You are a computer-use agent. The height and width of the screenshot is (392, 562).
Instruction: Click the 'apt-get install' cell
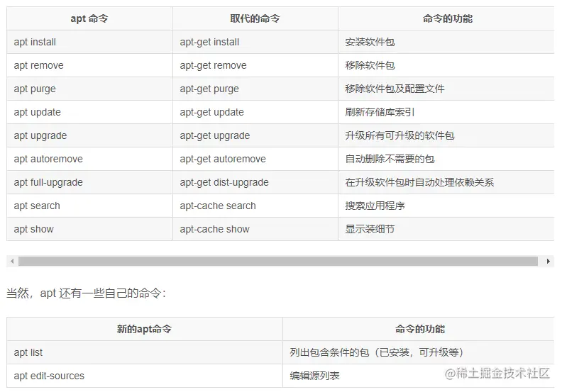click(255, 42)
